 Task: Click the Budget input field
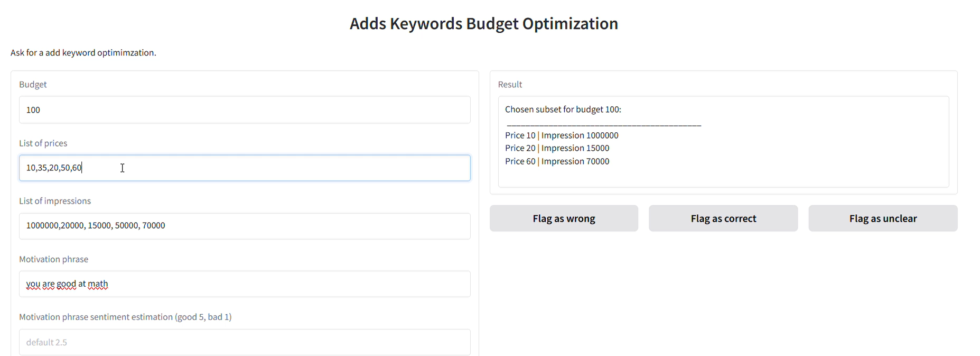pos(244,110)
